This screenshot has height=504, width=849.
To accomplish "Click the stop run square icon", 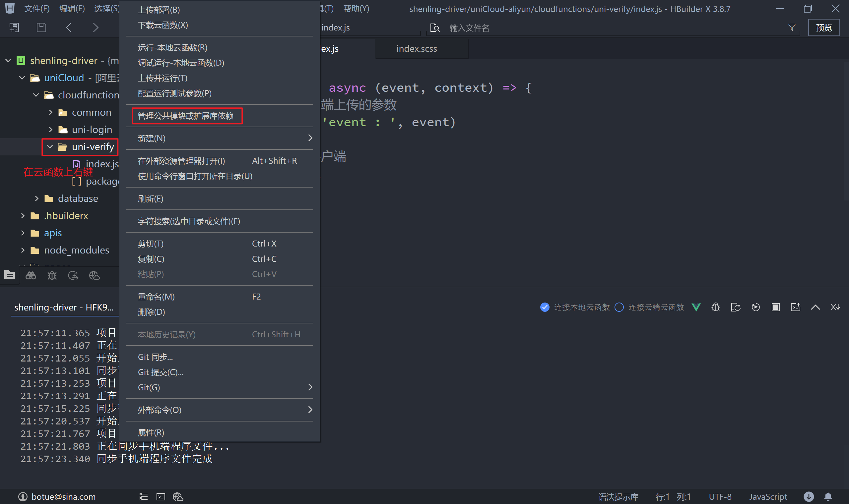I will [775, 308].
